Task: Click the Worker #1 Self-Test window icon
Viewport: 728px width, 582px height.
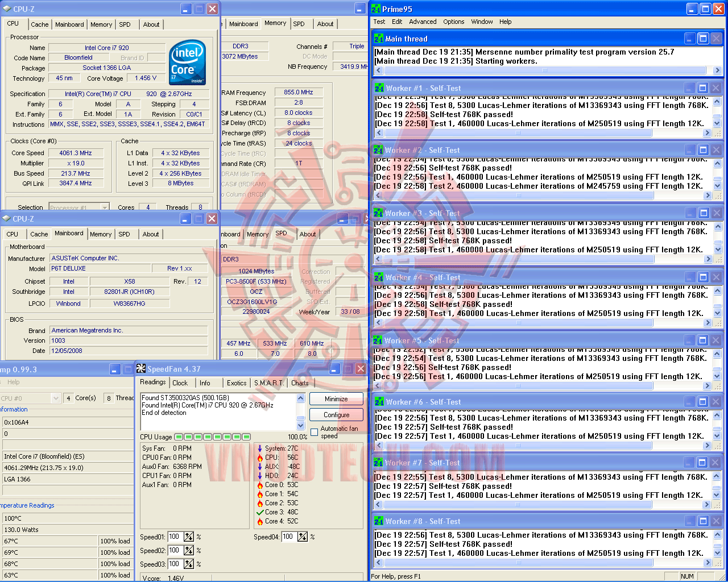Action: (x=379, y=88)
